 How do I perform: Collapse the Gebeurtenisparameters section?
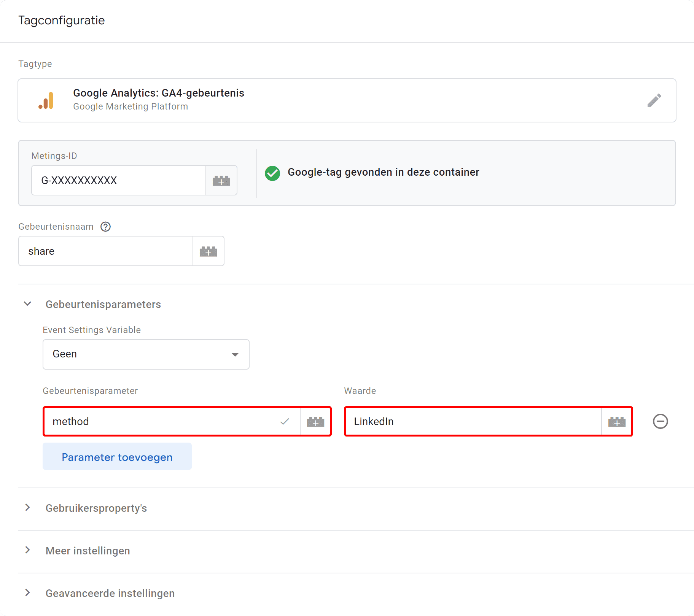click(27, 304)
